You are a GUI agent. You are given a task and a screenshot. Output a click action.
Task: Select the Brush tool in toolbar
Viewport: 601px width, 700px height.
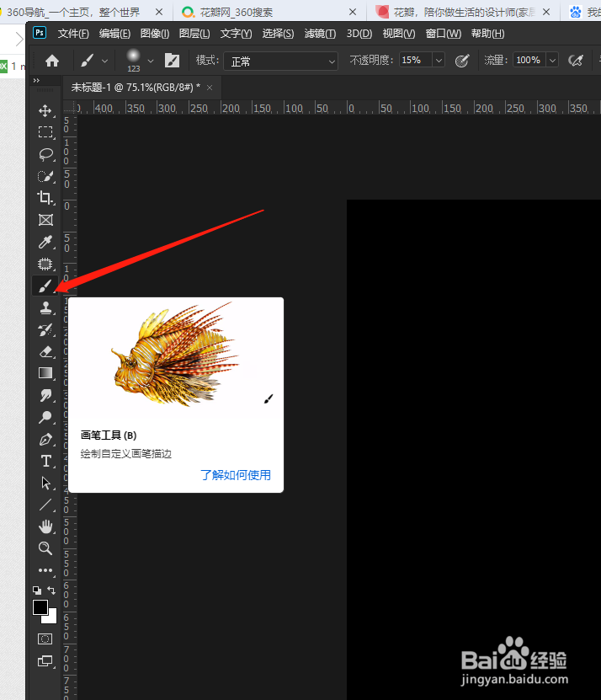[45, 286]
